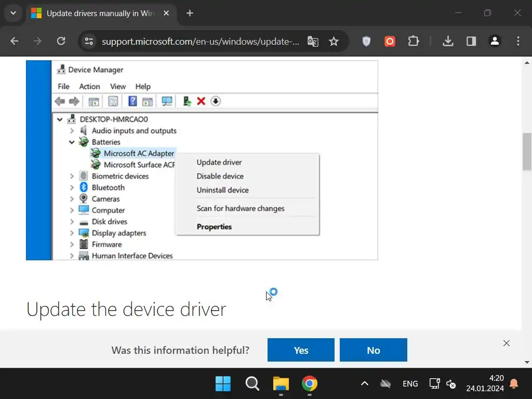Open the Windows Start menu

click(x=223, y=384)
